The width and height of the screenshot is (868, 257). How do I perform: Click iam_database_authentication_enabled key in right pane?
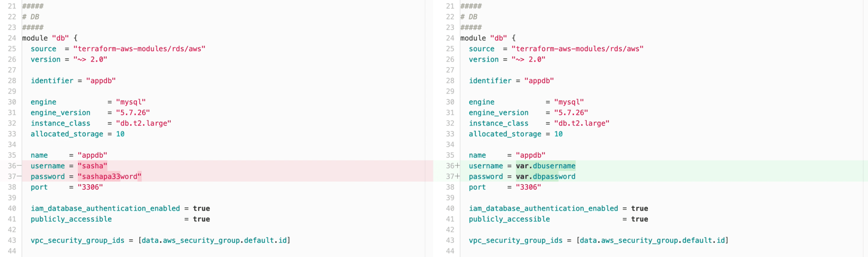pyautogui.click(x=543, y=208)
